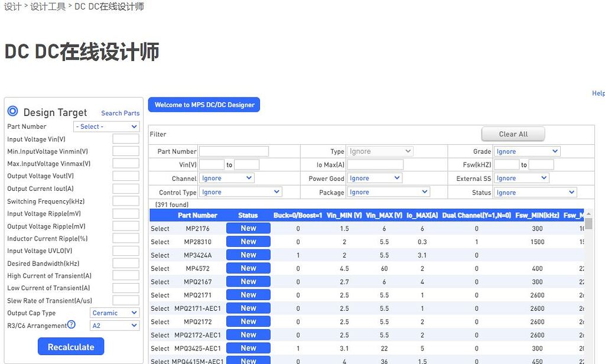Click the Clear All button
Screen dimensions: 605x364
pos(513,134)
